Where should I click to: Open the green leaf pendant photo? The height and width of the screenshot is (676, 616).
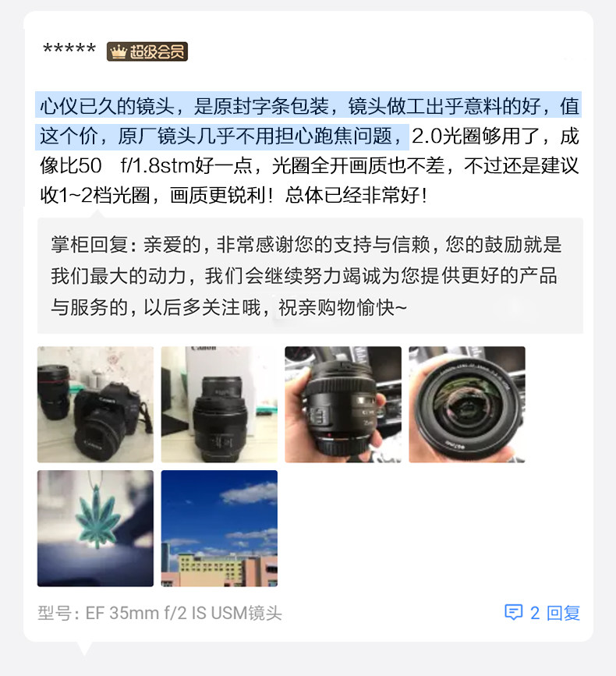[95, 528]
